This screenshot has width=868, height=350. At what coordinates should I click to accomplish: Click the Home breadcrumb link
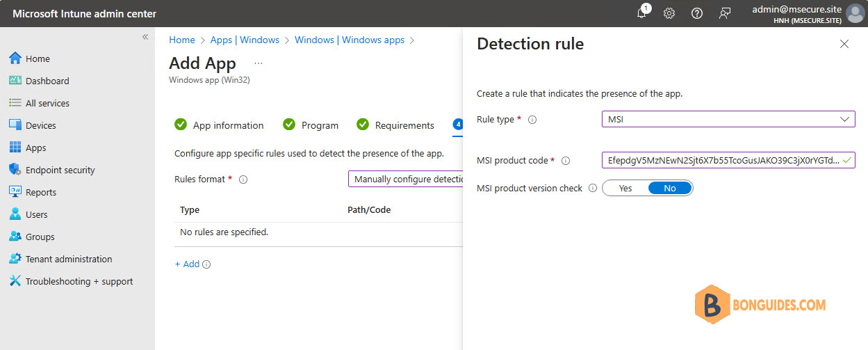(182, 40)
